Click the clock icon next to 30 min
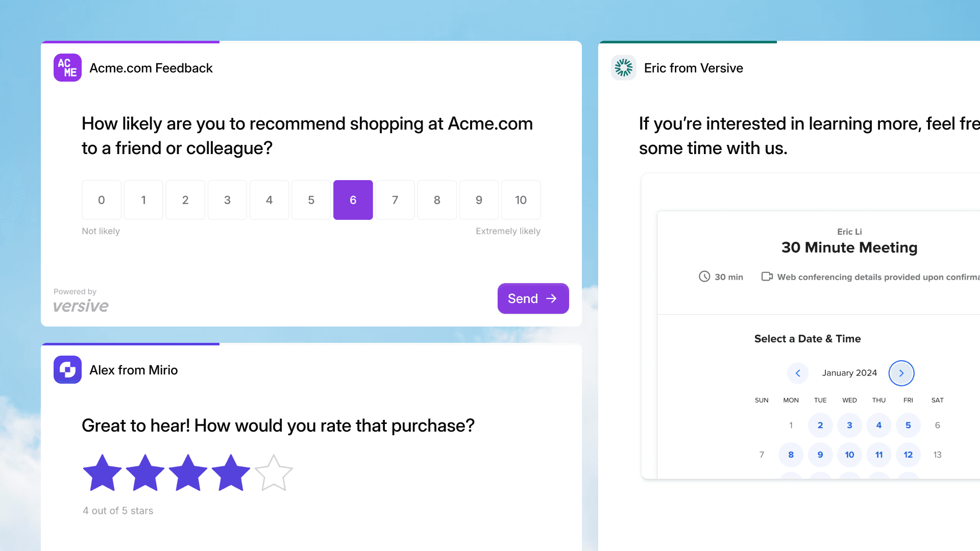This screenshot has width=980, height=551. tap(704, 277)
